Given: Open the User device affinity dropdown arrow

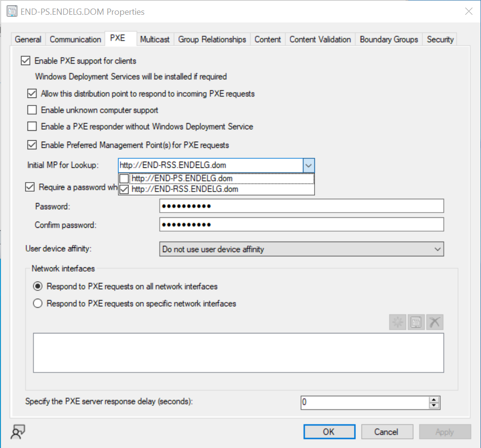Looking at the screenshot, I should [x=438, y=249].
